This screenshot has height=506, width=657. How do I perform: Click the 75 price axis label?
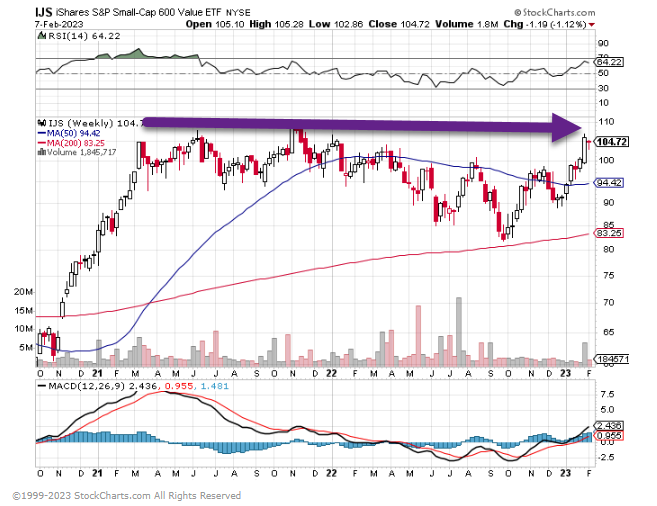point(609,276)
